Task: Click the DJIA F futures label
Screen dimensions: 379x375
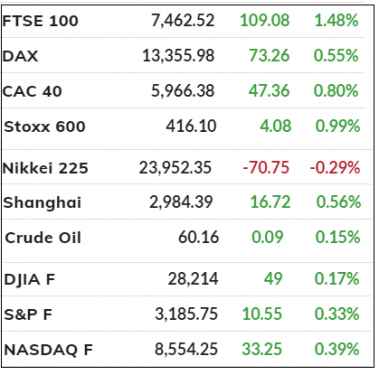Action: point(29,279)
